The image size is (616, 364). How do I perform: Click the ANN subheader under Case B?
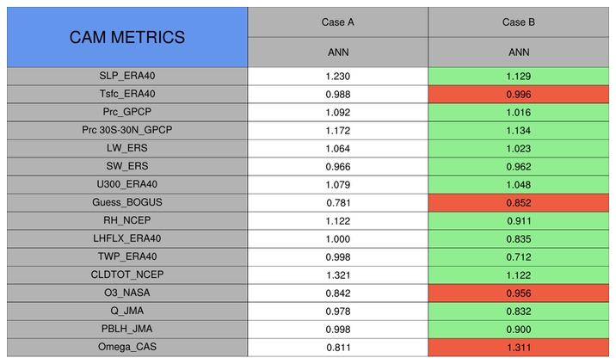point(519,52)
